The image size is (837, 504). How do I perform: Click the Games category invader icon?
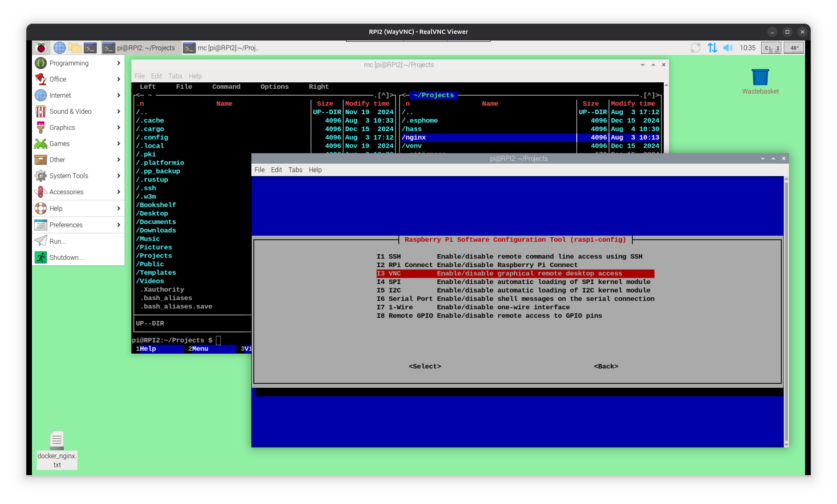pos(41,143)
